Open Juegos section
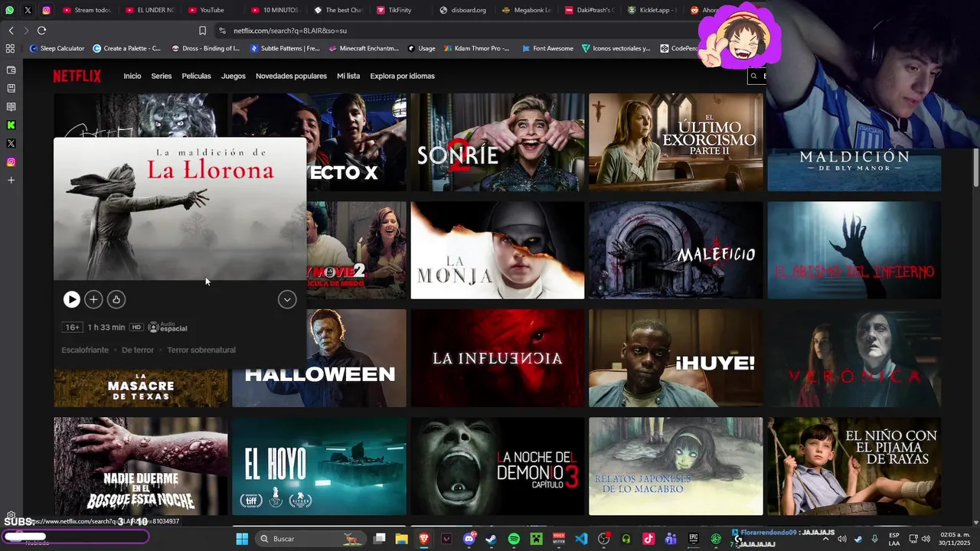This screenshot has height=551, width=980. pyautogui.click(x=234, y=76)
